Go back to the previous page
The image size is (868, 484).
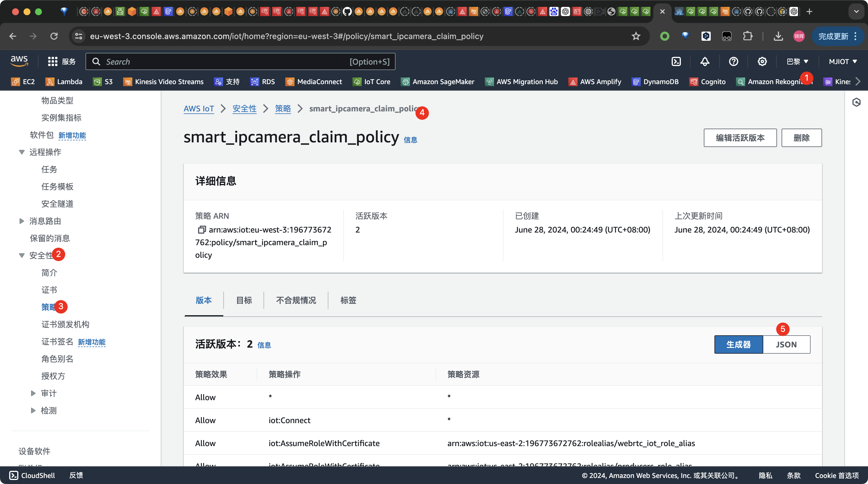point(13,36)
